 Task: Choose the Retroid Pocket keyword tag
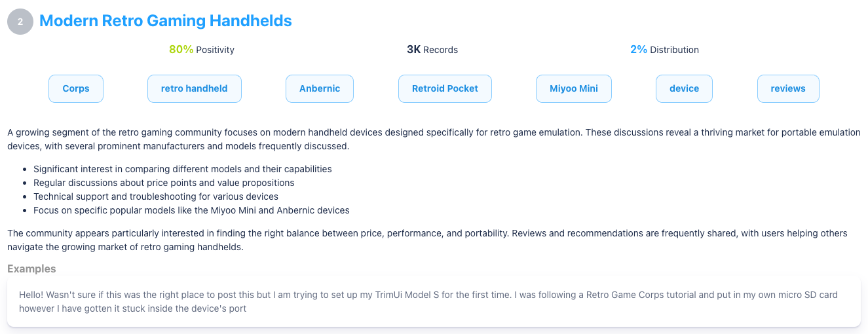pos(445,88)
